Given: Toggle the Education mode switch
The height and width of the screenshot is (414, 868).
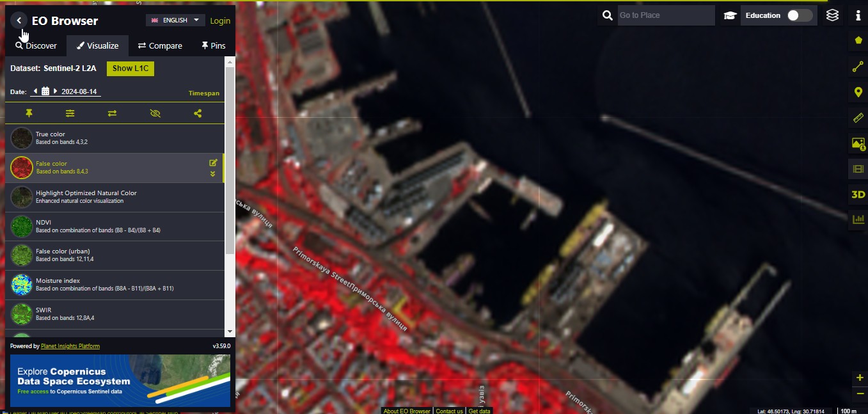Looking at the screenshot, I should [x=800, y=15].
